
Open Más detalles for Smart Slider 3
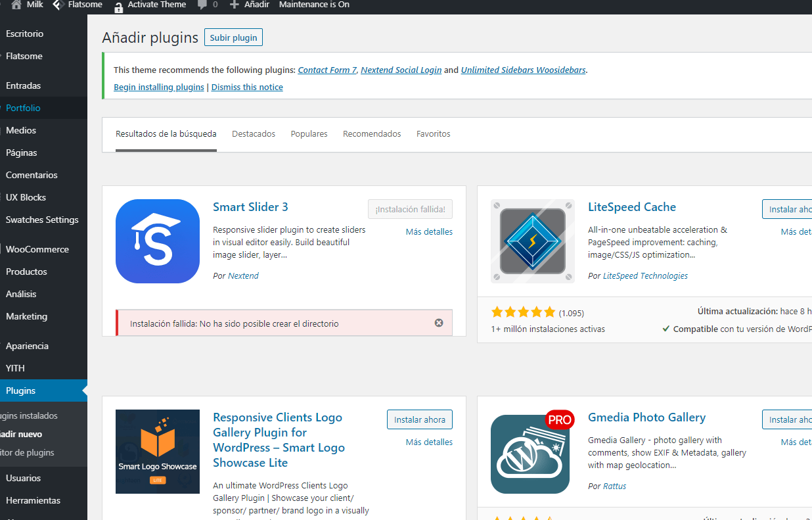(429, 231)
